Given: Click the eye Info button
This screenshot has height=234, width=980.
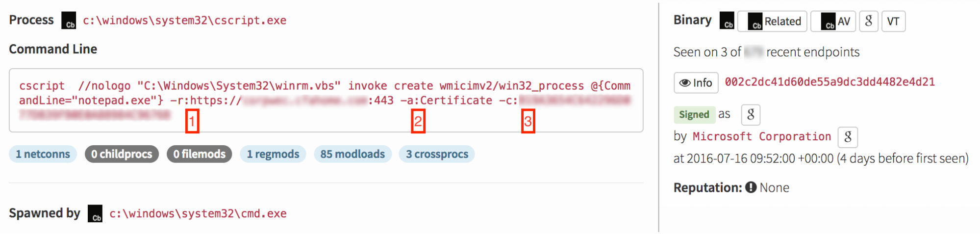Looking at the screenshot, I should coord(696,83).
